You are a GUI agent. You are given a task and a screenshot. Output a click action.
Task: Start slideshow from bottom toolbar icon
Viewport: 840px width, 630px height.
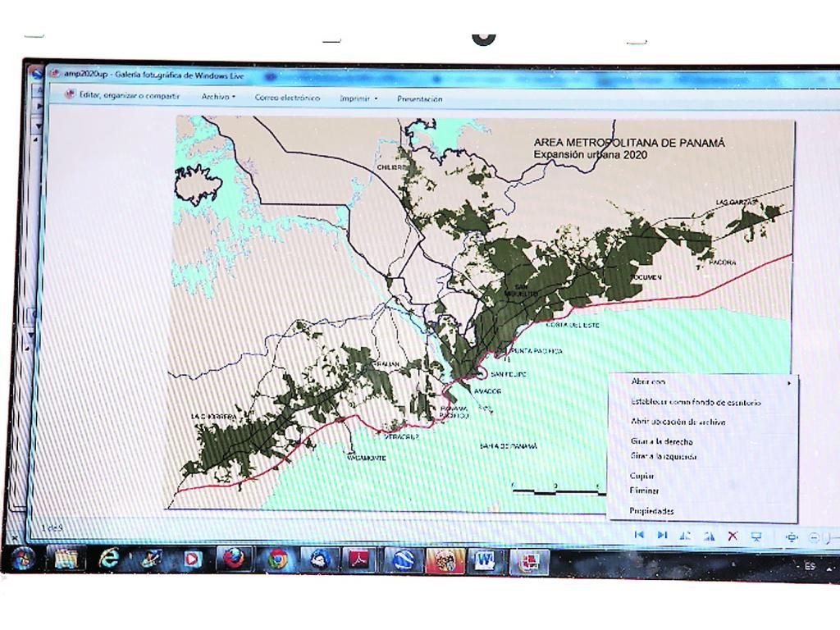[757, 536]
